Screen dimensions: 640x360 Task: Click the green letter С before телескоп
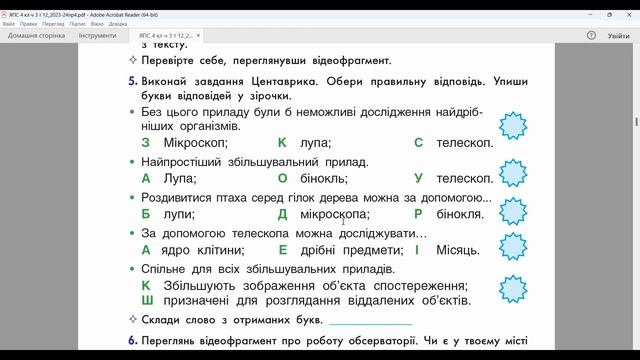pos(418,143)
